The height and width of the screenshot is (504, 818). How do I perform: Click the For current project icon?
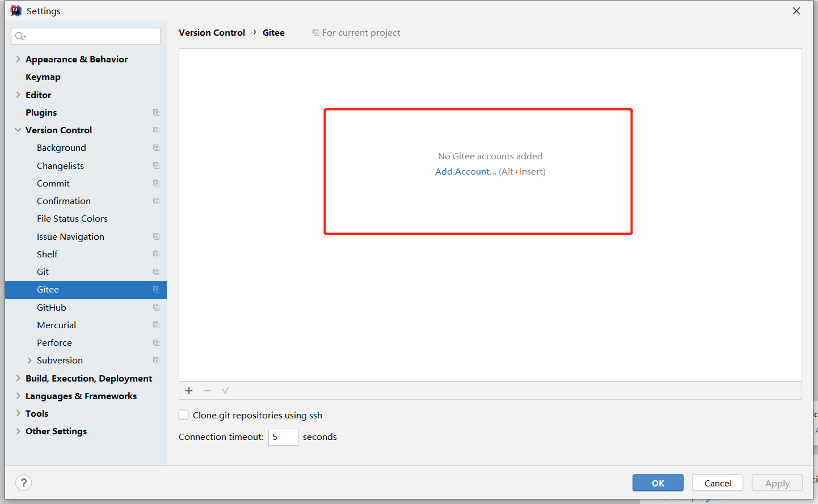[x=316, y=33]
